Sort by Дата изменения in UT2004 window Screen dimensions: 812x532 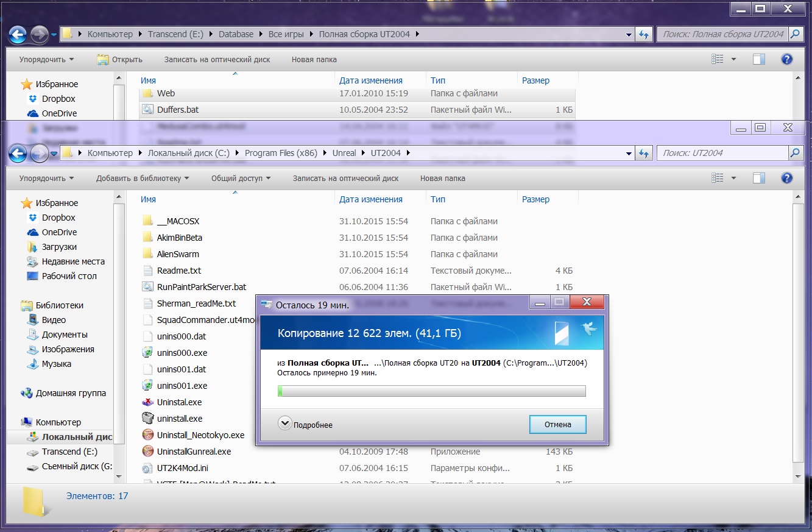pyautogui.click(x=371, y=199)
